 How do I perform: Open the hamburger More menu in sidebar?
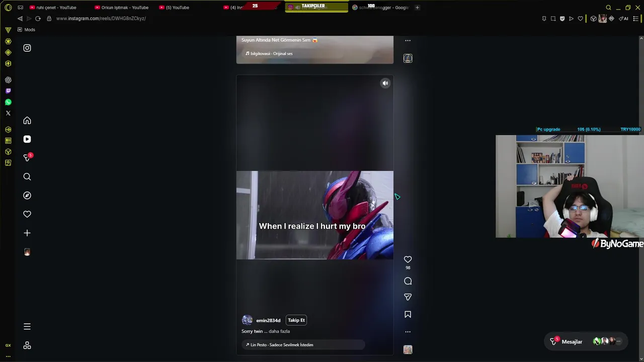tap(27, 327)
